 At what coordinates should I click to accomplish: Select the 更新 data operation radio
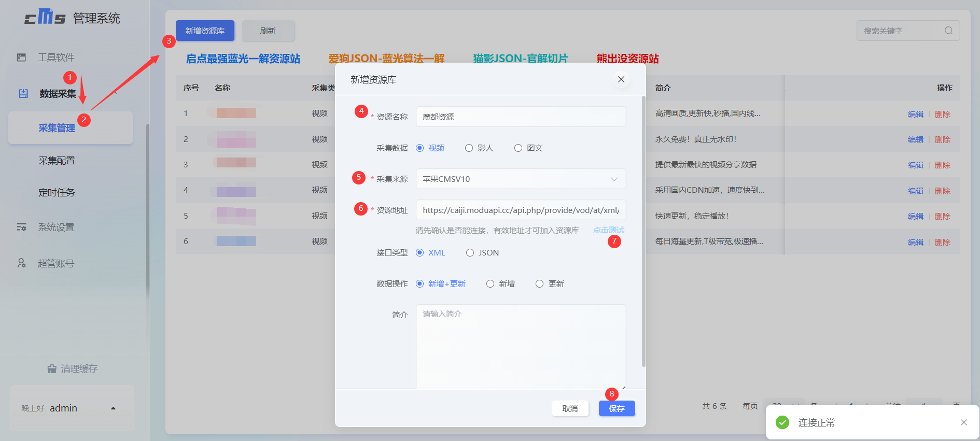540,284
